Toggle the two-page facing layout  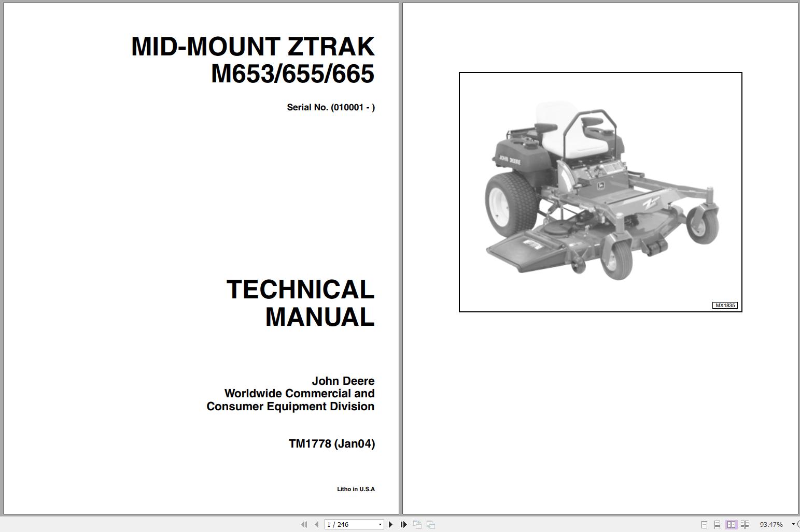click(731, 525)
